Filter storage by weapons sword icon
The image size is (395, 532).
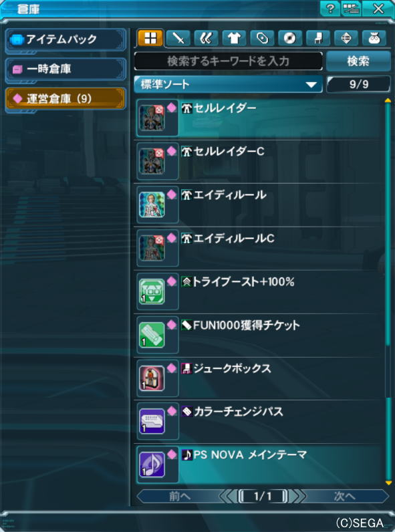coord(178,38)
